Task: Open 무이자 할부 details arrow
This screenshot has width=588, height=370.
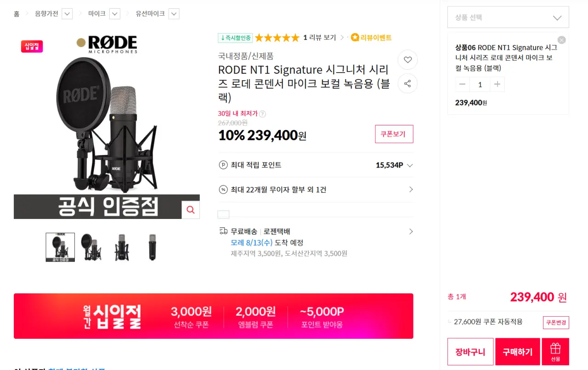Action: coord(411,190)
